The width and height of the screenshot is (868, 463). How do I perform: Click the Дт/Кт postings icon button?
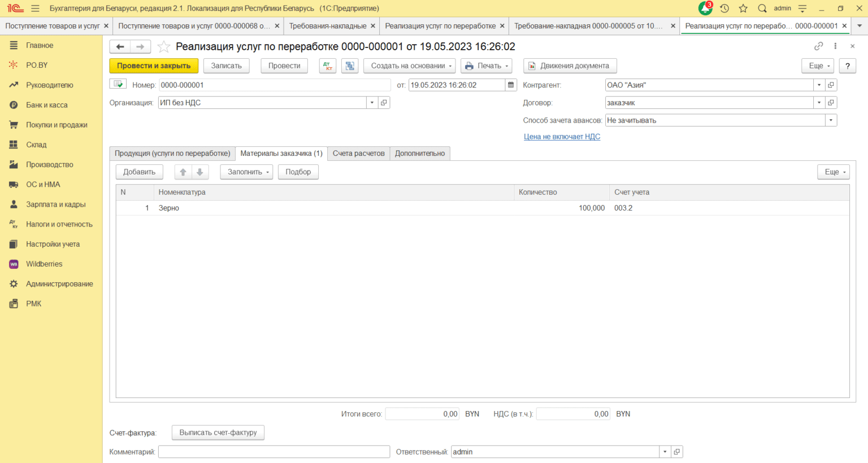tap(328, 66)
